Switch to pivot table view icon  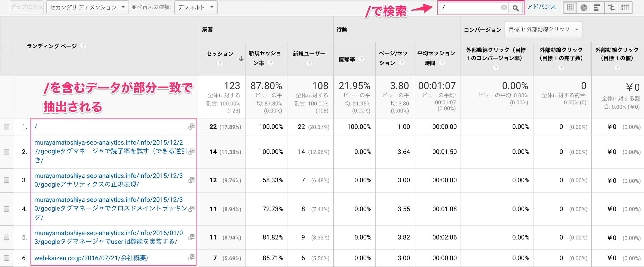(625, 7)
